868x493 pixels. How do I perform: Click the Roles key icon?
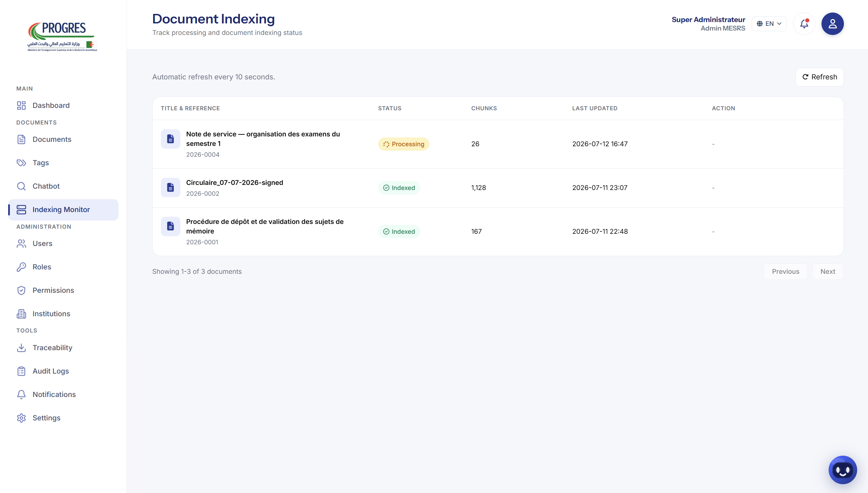point(21,267)
